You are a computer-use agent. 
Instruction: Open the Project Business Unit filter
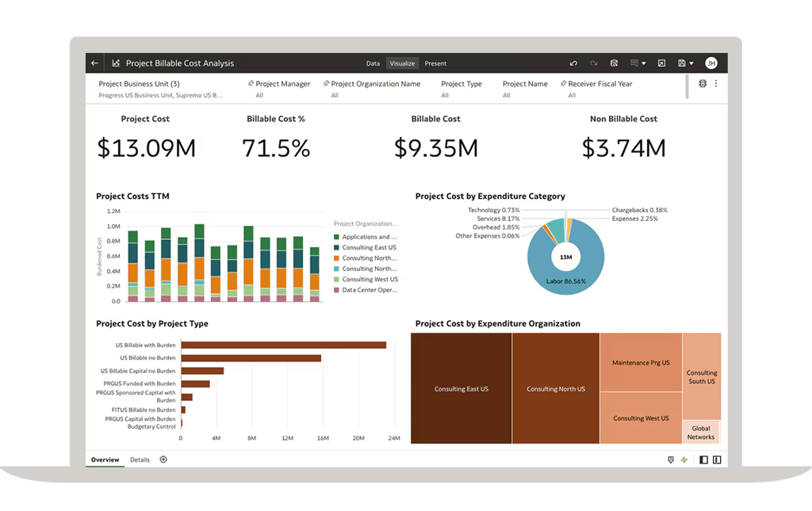click(139, 84)
